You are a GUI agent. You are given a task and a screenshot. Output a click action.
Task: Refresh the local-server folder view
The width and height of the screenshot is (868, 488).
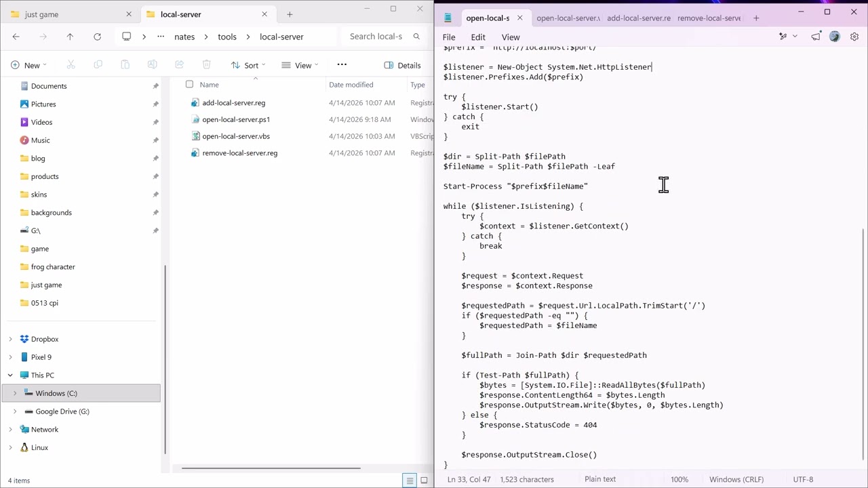[97, 37]
